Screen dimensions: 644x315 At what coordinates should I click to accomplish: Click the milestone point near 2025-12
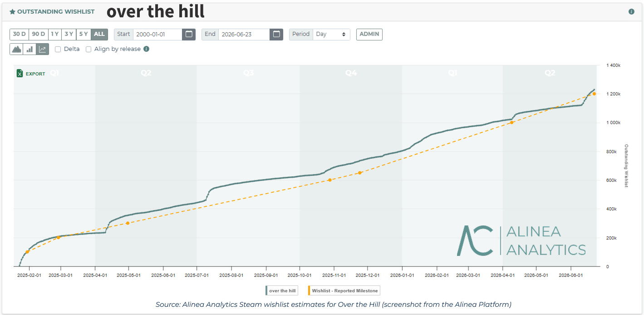[x=359, y=173]
